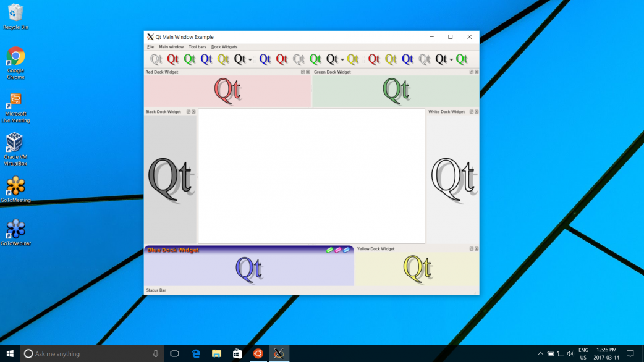This screenshot has width=644, height=362.
Task: Expand the black Qt dropdown in the middle toolbar
Action: click(342, 60)
